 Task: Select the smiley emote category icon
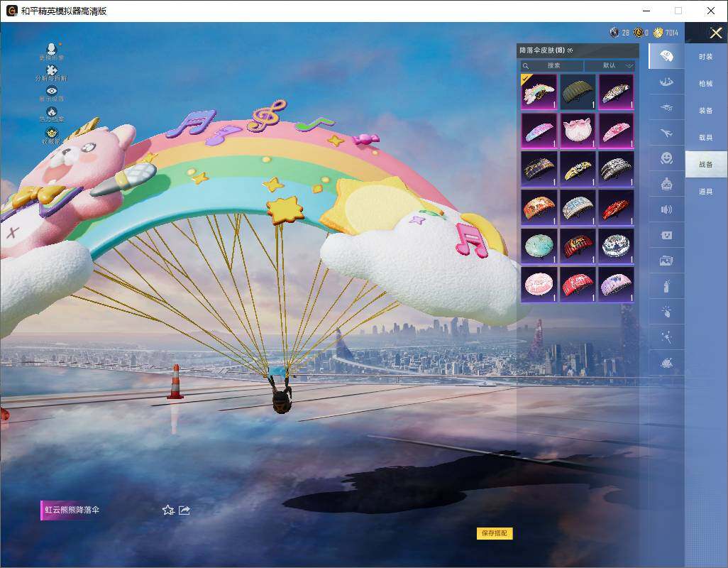[x=666, y=158]
